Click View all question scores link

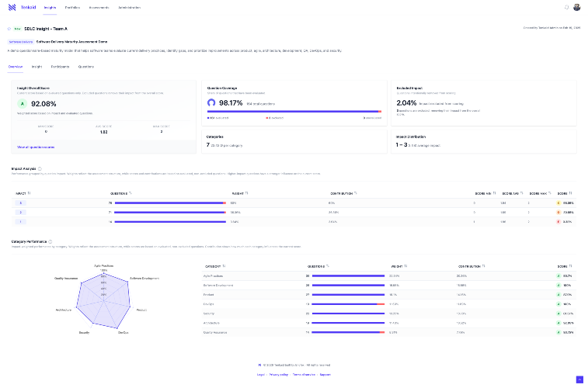point(36,147)
